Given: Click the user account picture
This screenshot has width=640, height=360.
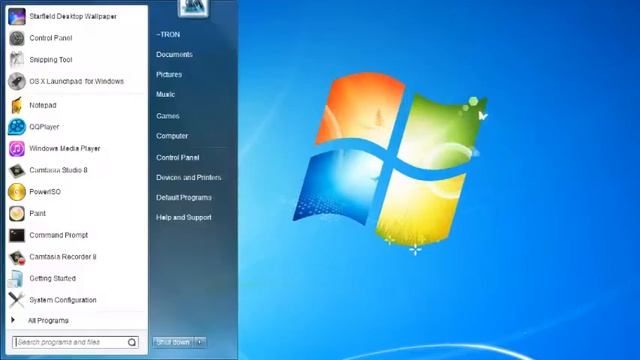Looking at the screenshot, I should 193,8.
